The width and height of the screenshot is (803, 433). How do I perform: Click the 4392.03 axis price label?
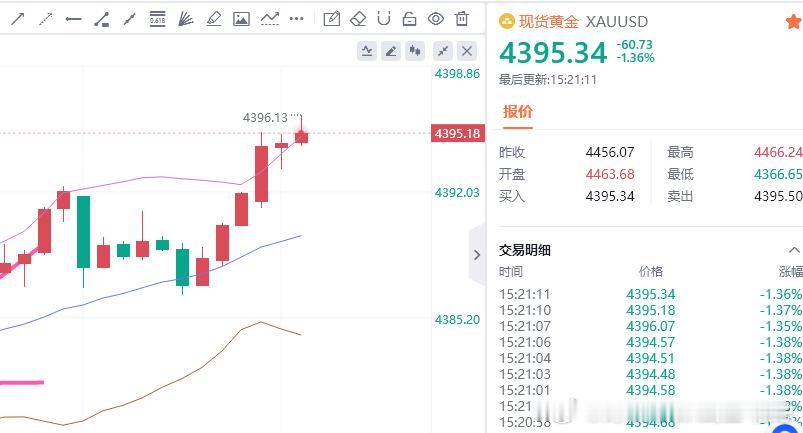click(457, 193)
